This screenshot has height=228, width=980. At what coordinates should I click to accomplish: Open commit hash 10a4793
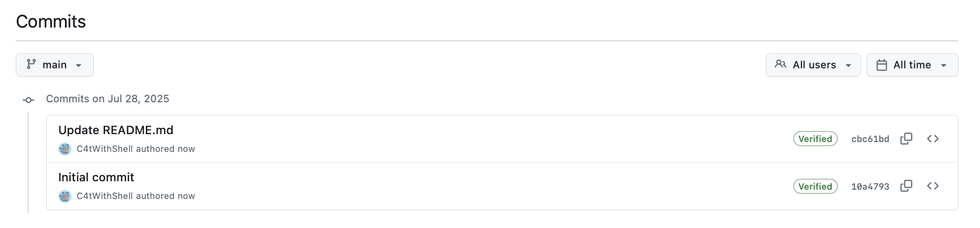(870, 187)
